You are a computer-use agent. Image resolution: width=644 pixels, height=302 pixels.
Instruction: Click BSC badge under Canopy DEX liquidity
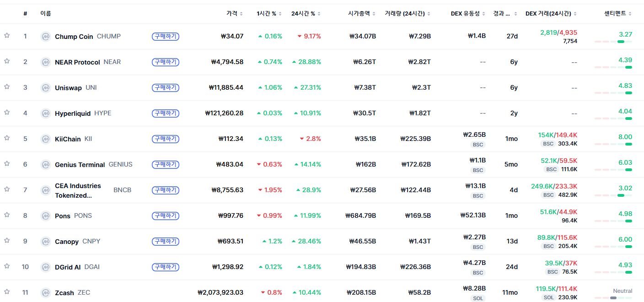click(x=478, y=247)
